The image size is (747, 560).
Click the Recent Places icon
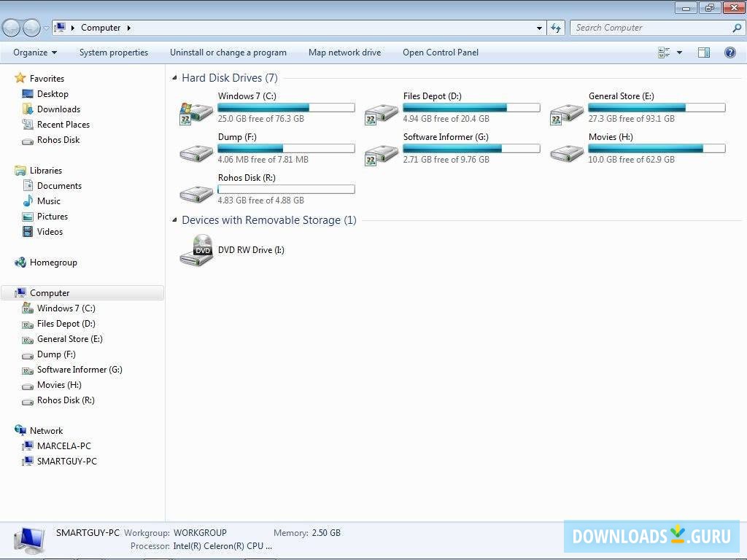coord(28,124)
